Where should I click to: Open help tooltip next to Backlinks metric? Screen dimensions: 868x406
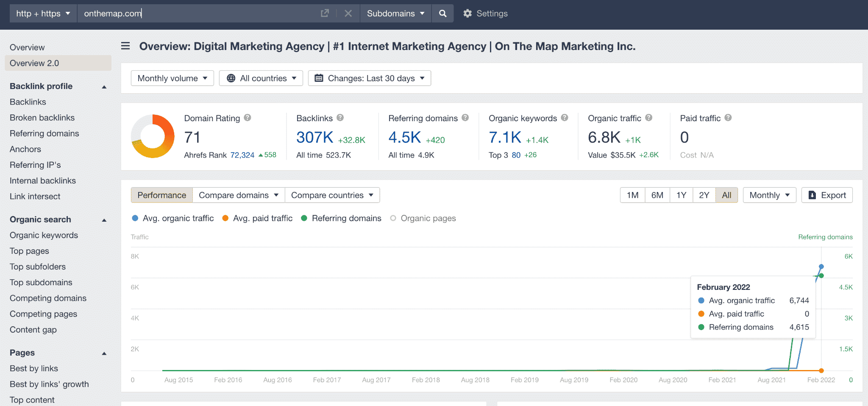340,117
